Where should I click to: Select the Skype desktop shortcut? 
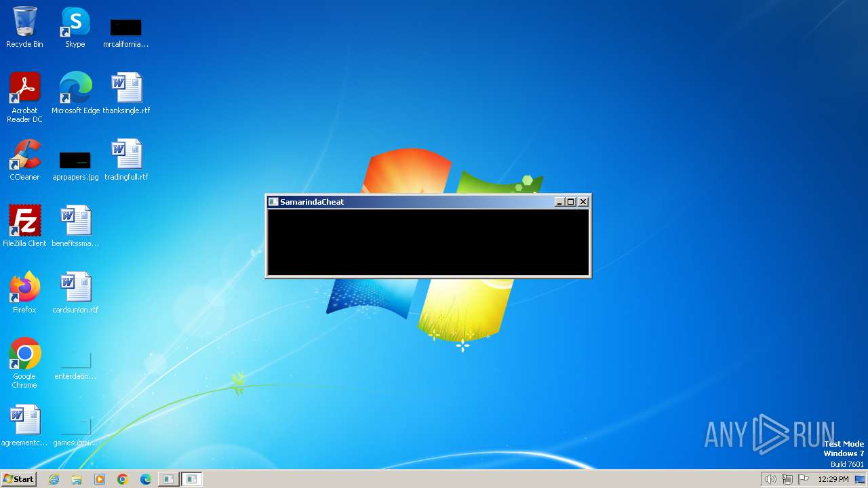(x=75, y=27)
